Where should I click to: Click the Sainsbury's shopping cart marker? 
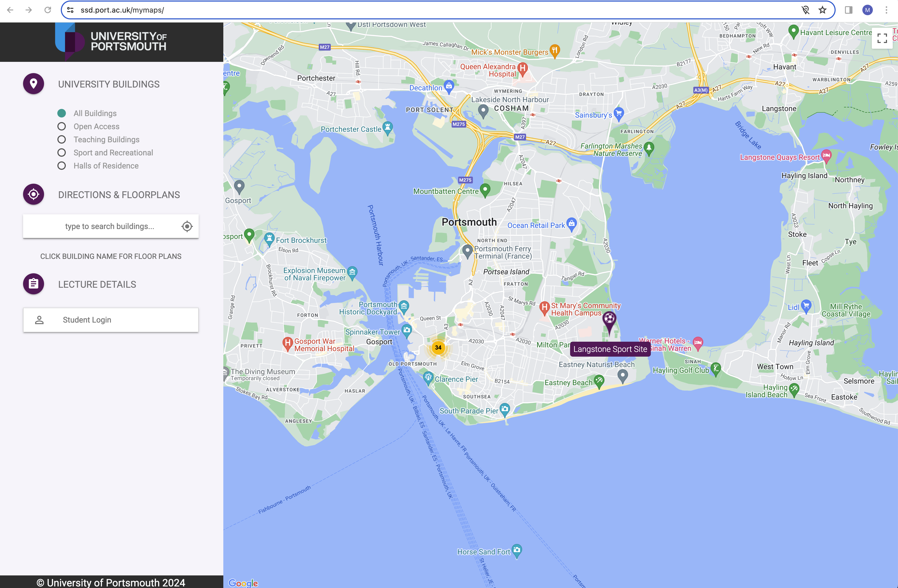(x=618, y=114)
